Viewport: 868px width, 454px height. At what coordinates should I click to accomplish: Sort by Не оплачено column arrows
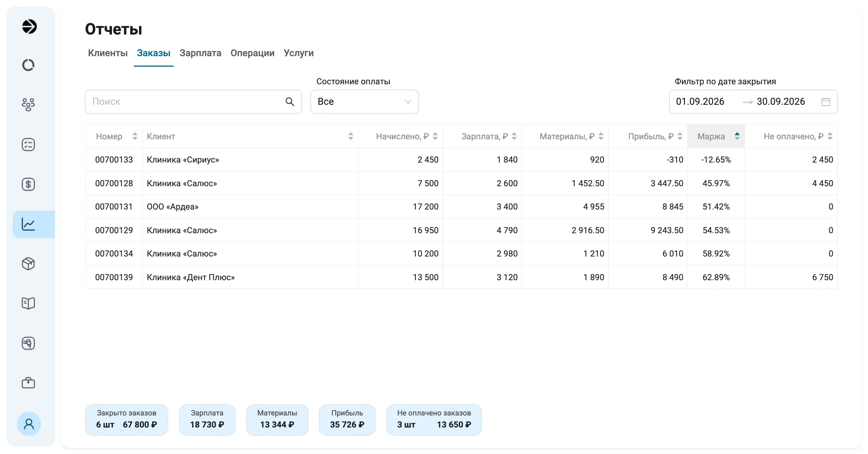click(x=830, y=136)
